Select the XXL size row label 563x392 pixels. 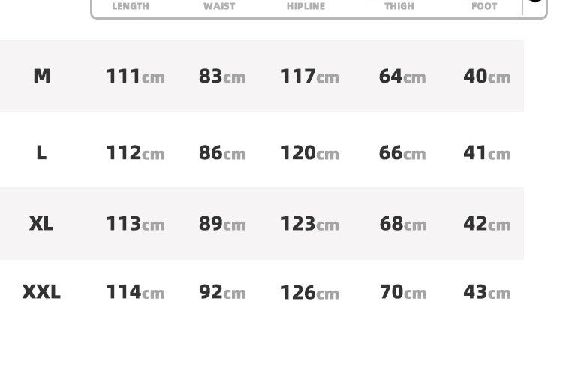[41, 292]
